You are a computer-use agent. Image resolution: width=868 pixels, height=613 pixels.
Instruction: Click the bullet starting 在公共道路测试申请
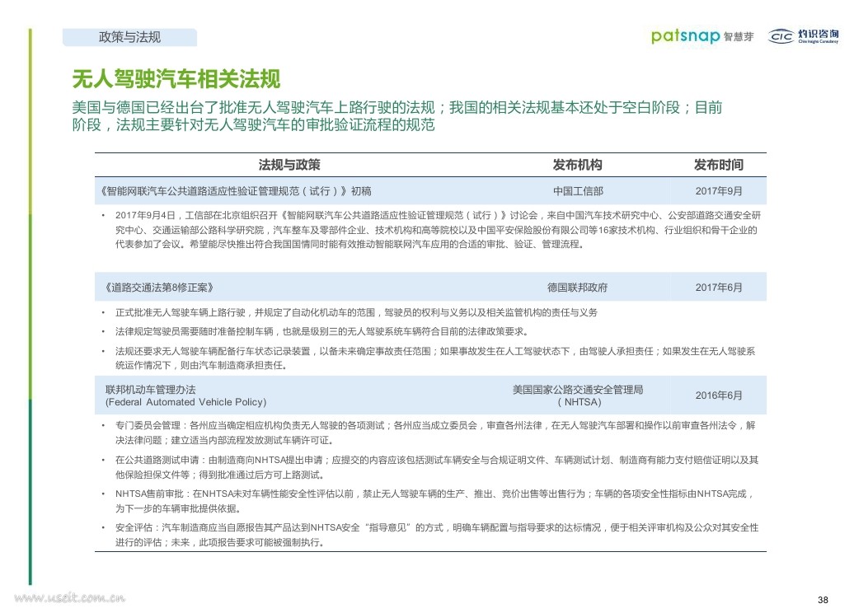(x=437, y=467)
